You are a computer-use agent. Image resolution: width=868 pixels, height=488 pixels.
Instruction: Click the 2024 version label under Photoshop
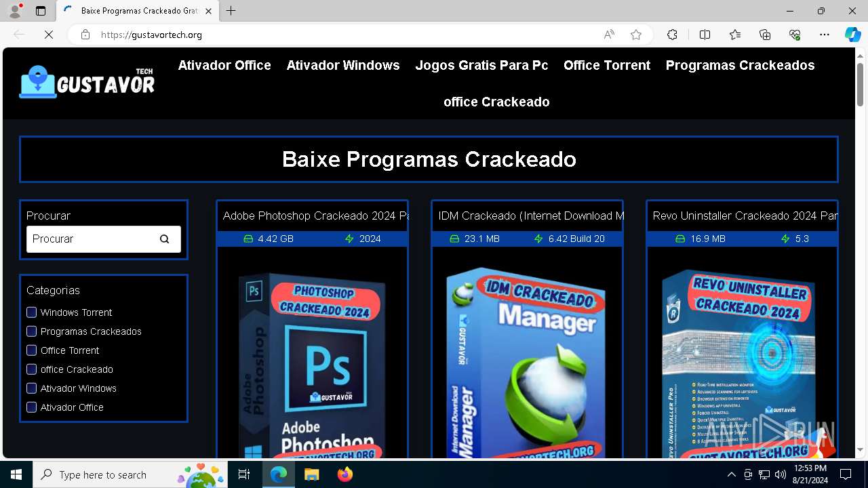[370, 239]
